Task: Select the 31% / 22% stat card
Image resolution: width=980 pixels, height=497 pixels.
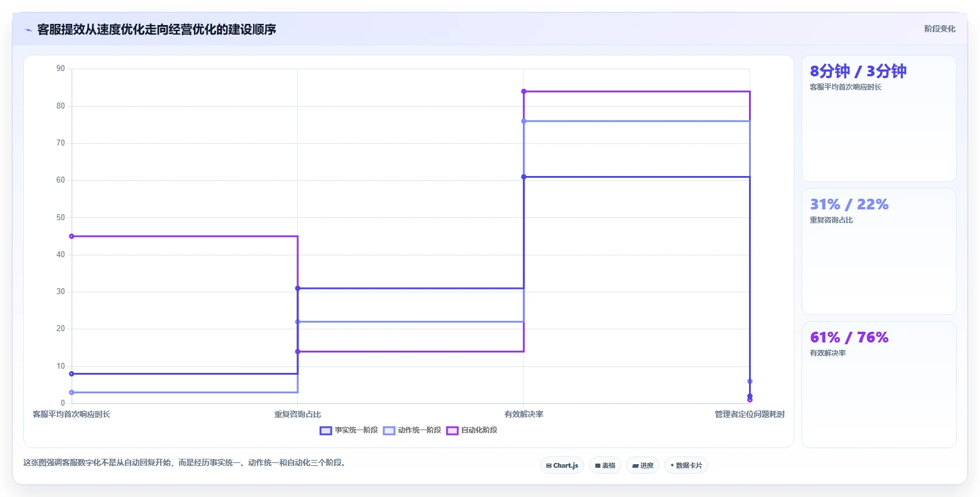Action: tap(879, 252)
